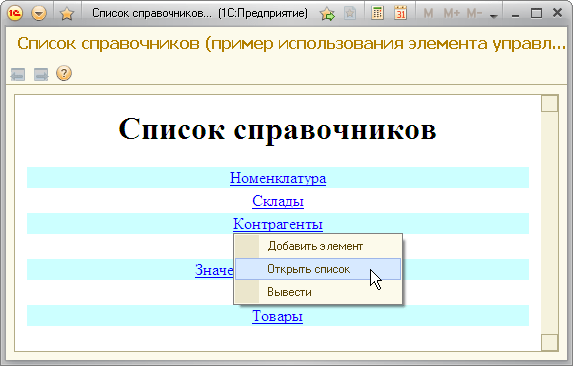Click the M- memory subtract button
This screenshot has width=573, height=366.
point(474,14)
